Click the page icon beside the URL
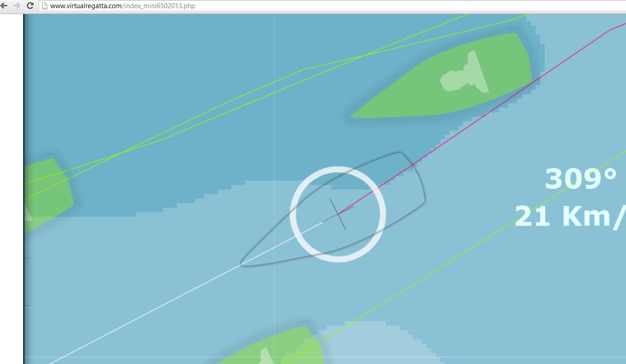The height and width of the screenshot is (364, 626). point(44,6)
